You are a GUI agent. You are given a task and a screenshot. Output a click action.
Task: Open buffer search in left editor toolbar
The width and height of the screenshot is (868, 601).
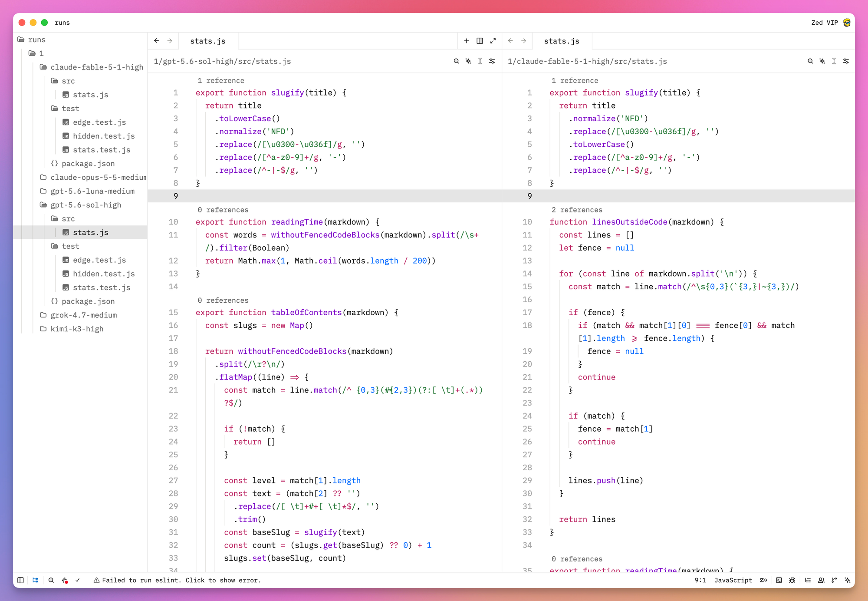click(457, 61)
